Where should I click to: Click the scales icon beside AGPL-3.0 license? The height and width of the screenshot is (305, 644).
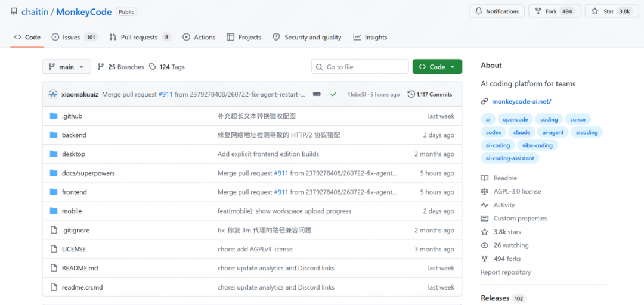coord(485,192)
